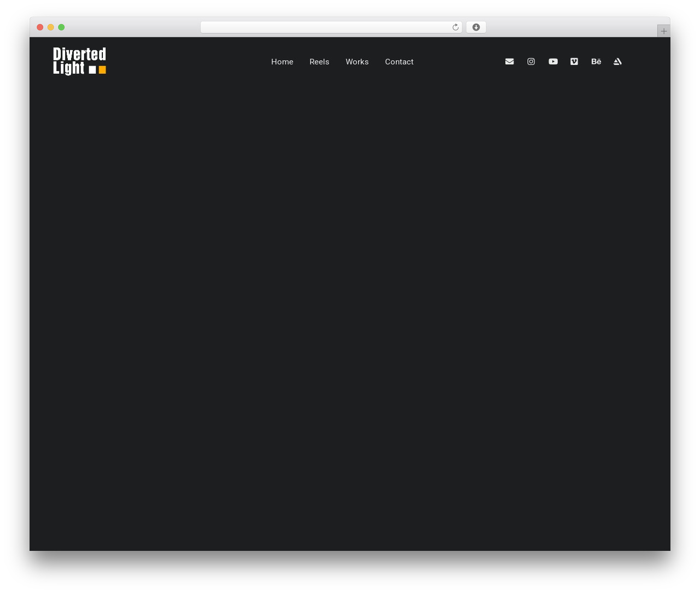
Task: Visit the Instagram profile icon
Action: click(531, 61)
